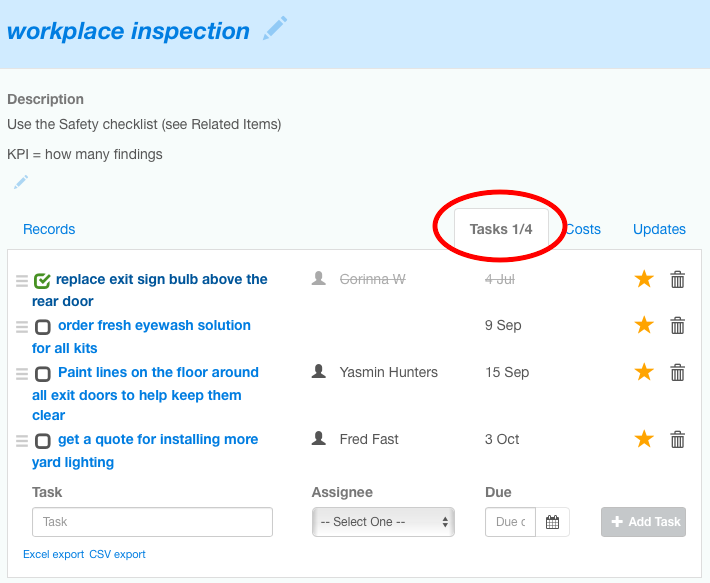
Task: Toggle star on order fresh eyewash task
Action: pyautogui.click(x=644, y=325)
